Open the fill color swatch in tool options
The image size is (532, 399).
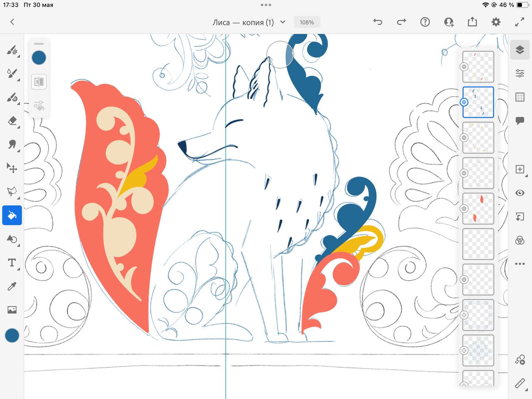coord(39,57)
